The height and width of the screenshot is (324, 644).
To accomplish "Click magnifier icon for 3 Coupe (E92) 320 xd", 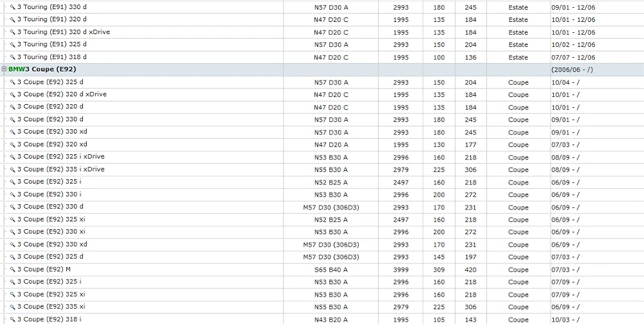I will click(12, 144).
